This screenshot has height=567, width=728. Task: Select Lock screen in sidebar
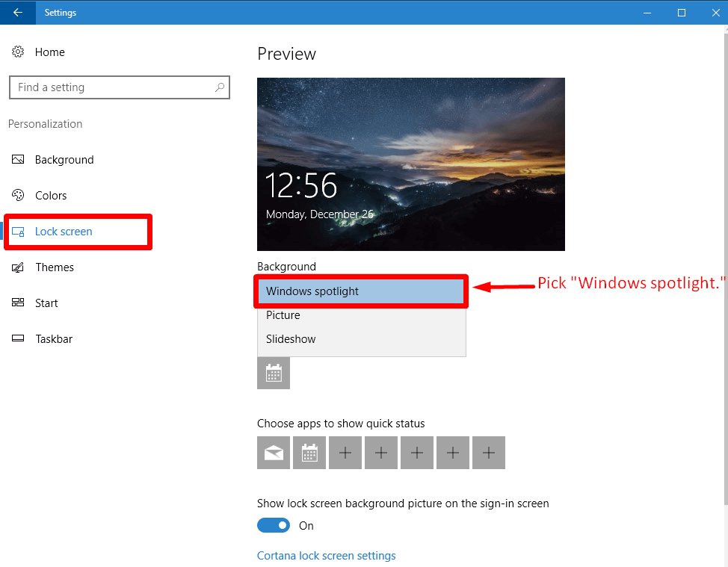(64, 232)
